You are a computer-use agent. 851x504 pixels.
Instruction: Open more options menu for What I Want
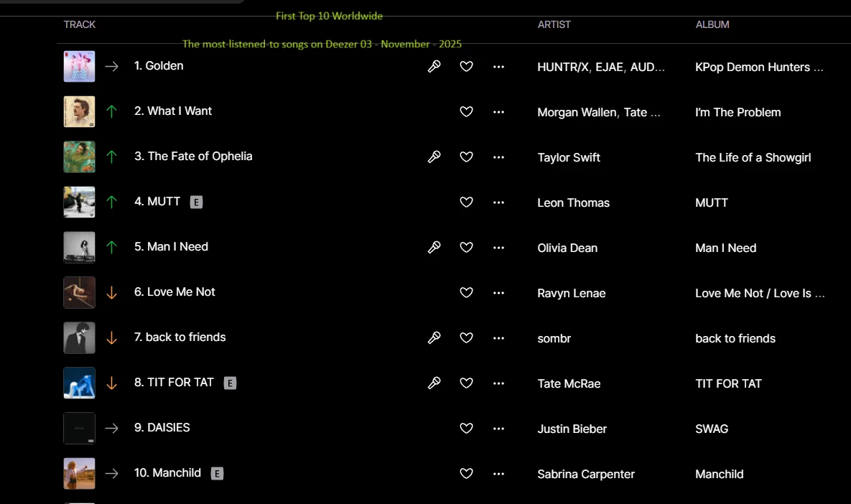[499, 112]
